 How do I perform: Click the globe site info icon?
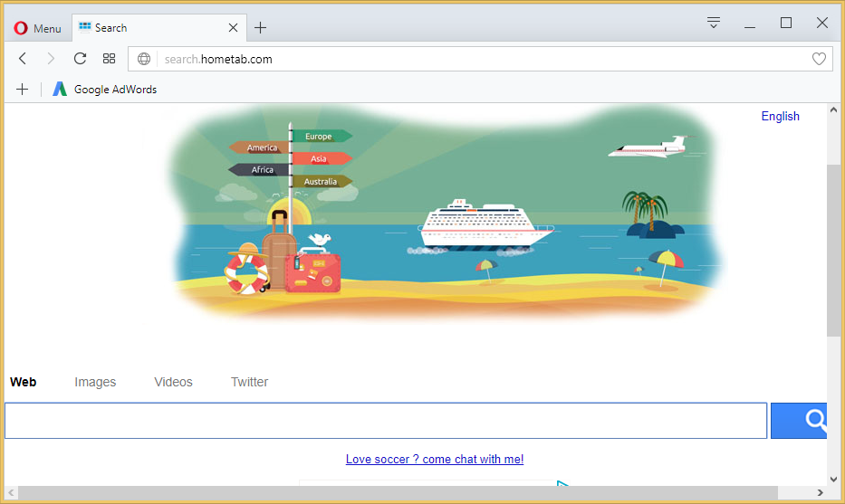tap(143, 59)
